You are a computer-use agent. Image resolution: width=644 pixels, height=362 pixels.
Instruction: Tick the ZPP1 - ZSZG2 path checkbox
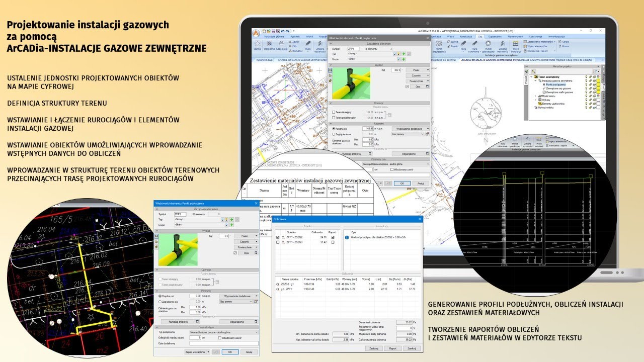point(278,237)
